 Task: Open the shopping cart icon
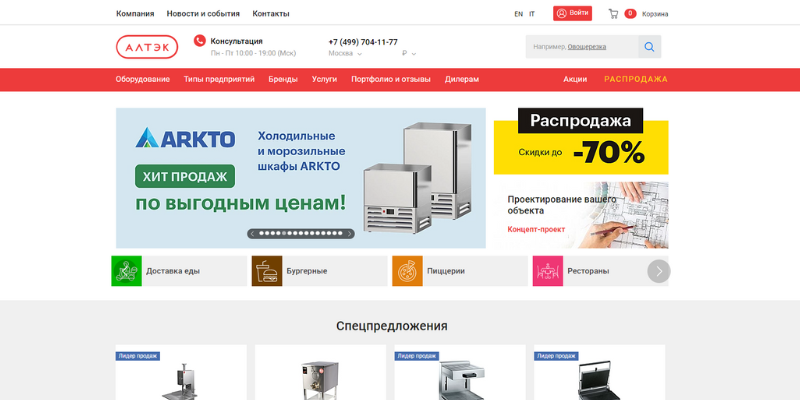click(x=613, y=14)
